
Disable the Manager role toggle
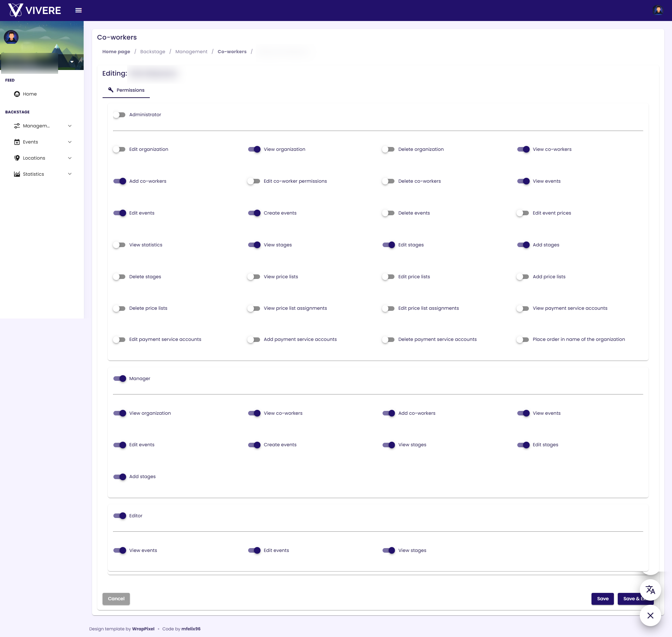coord(120,379)
